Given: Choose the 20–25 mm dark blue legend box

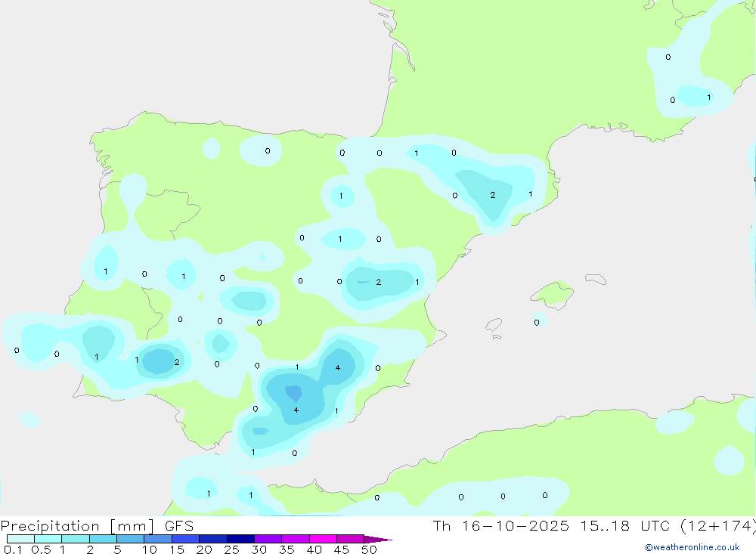Looking at the screenshot, I should click(x=213, y=539).
